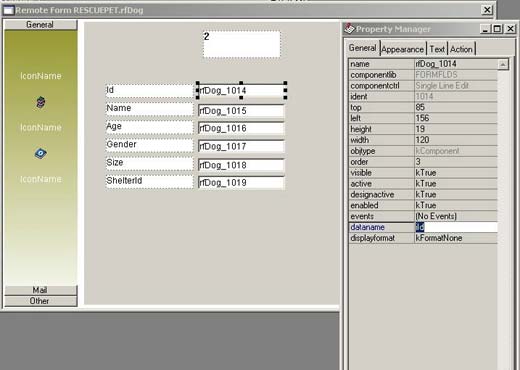The image size is (520, 370).
Task: Select the rfDog_1015 edit field
Action: (x=241, y=111)
